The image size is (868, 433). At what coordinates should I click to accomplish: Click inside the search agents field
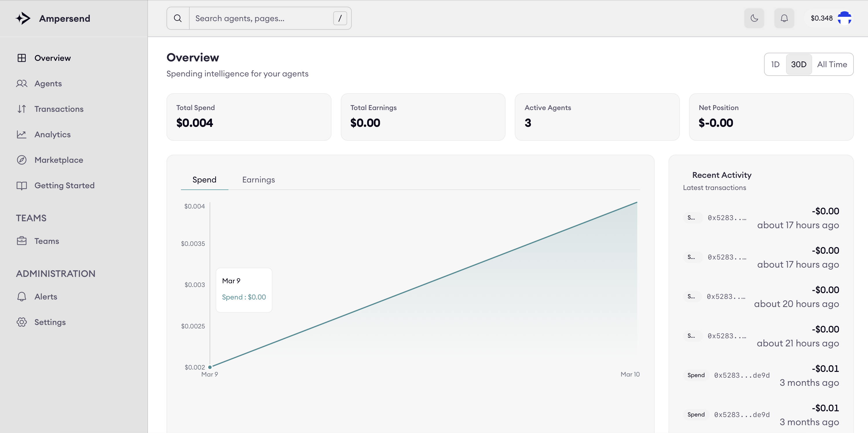point(263,18)
